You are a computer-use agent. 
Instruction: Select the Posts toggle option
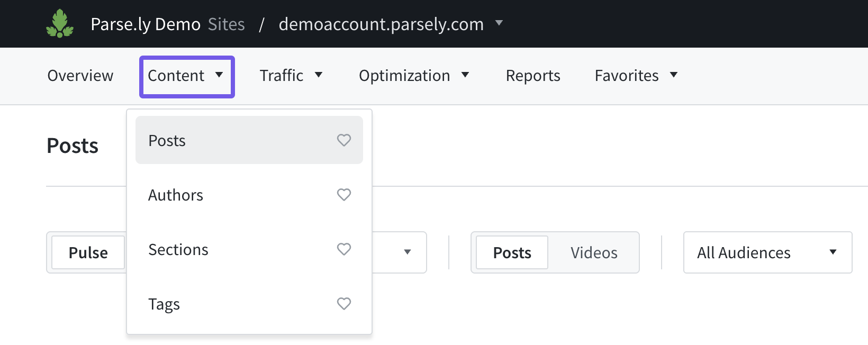click(512, 253)
